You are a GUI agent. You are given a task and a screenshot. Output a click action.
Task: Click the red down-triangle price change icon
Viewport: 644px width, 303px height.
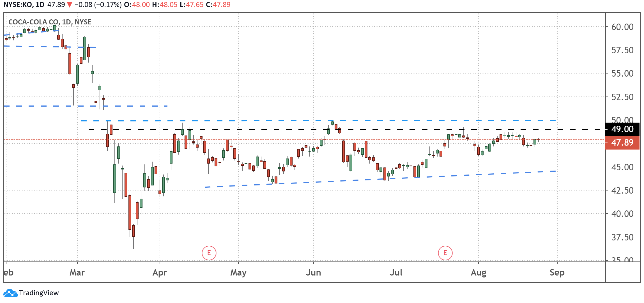pos(70,5)
